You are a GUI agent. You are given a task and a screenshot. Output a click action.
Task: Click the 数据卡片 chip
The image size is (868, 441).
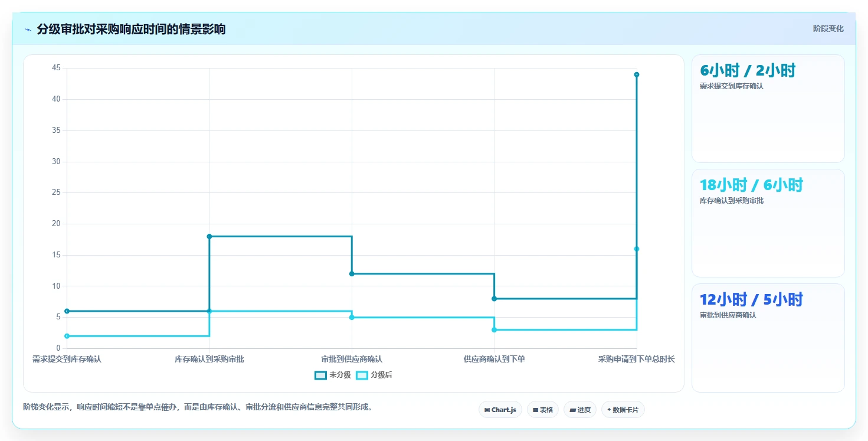click(623, 410)
